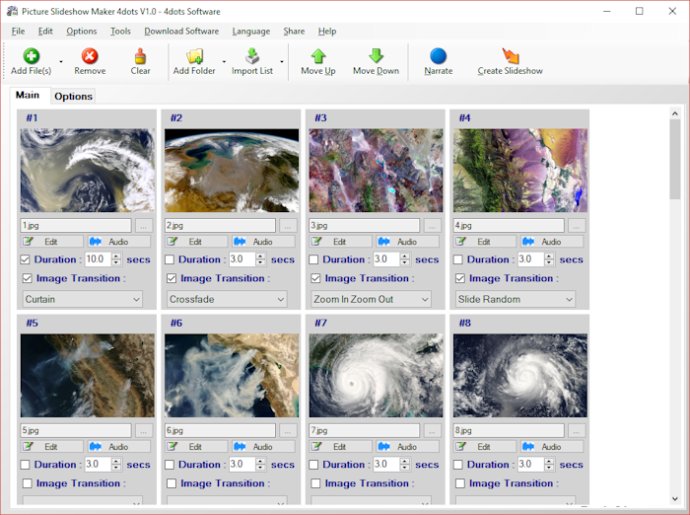Enable Duration checkbox for image #2

click(169, 260)
